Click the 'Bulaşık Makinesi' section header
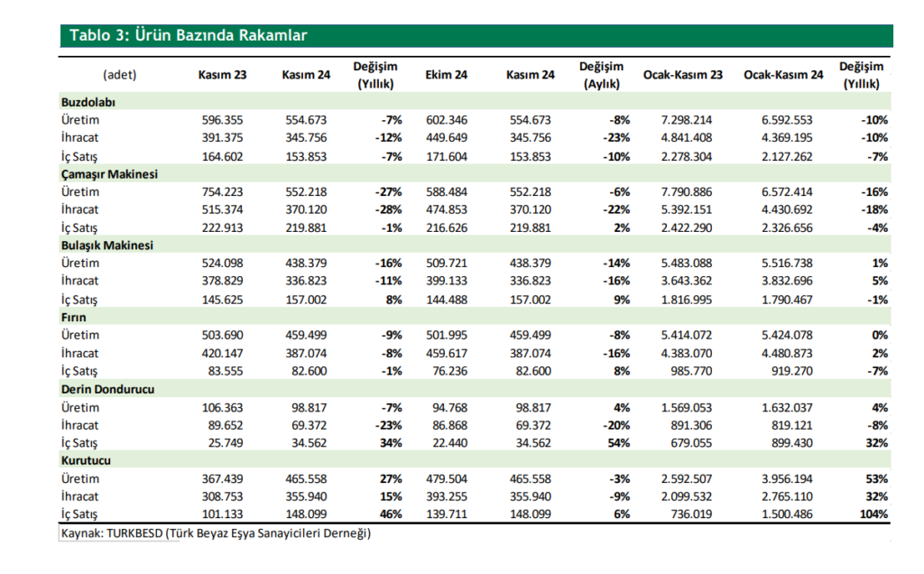The width and height of the screenshot is (924, 574). click(106, 245)
